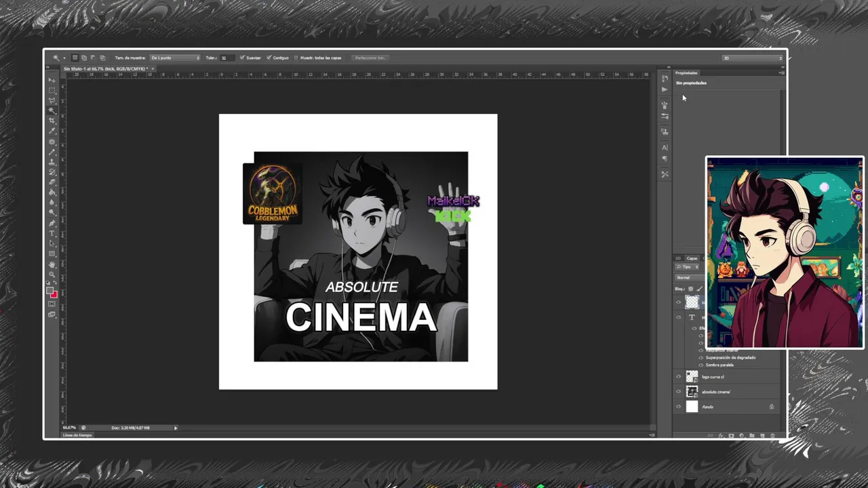868x488 pixels.
Task: Open the Tool Presets panel icon
Action: 665,174
